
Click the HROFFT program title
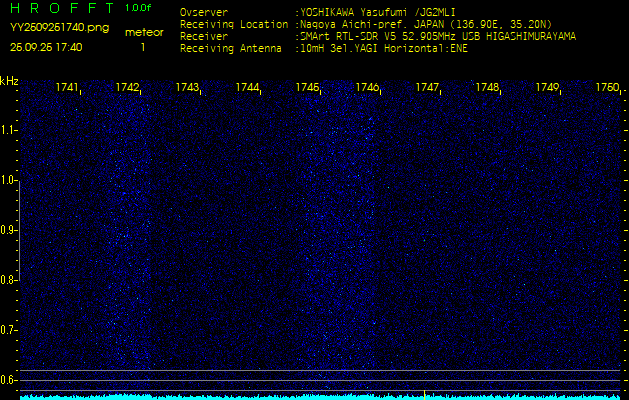click(62, 8)
